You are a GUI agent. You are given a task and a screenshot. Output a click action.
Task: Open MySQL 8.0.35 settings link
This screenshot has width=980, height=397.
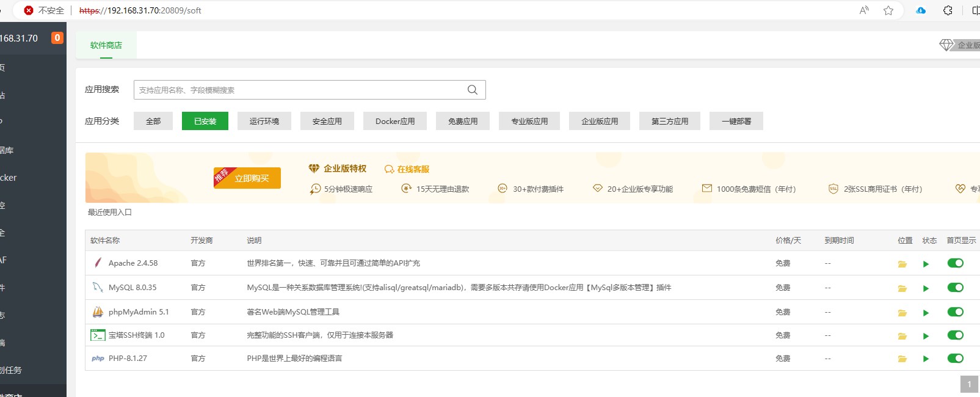point(132,288)
